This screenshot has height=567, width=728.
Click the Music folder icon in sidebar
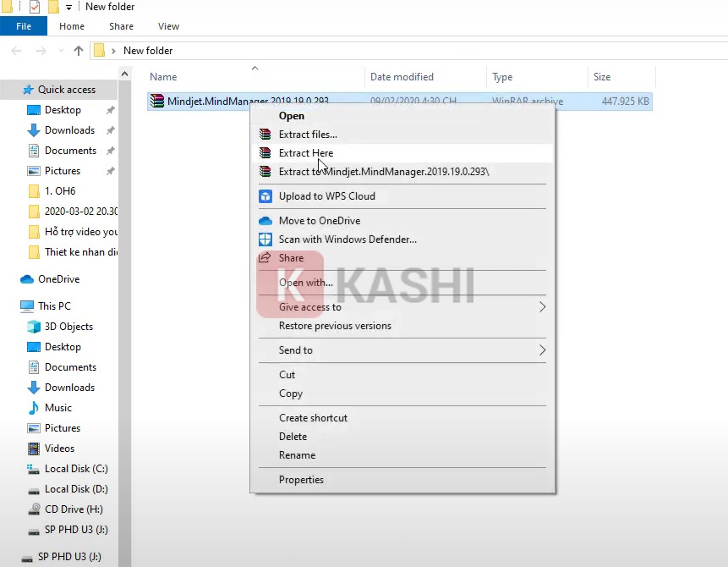coord(34,408)
